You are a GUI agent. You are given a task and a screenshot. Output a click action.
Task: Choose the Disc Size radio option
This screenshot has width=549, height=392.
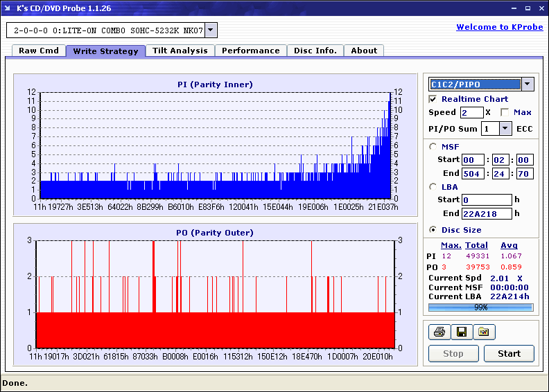[x=433, y=230]
